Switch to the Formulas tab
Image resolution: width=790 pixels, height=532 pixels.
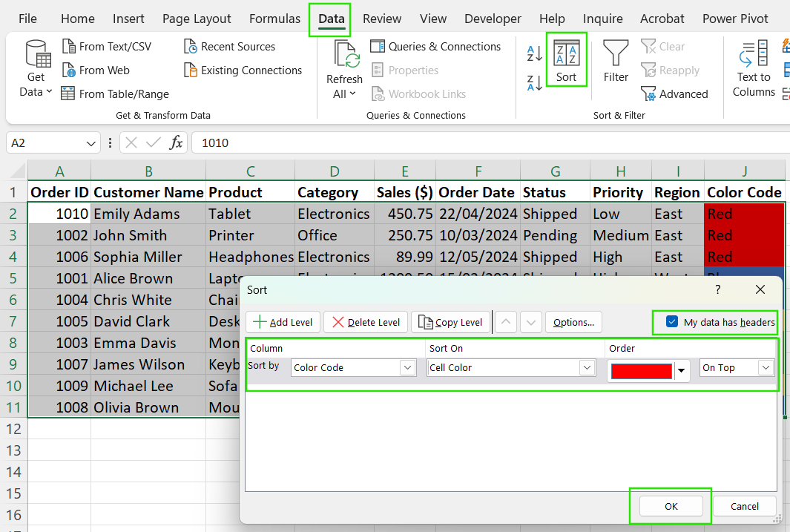coord(274,19)
